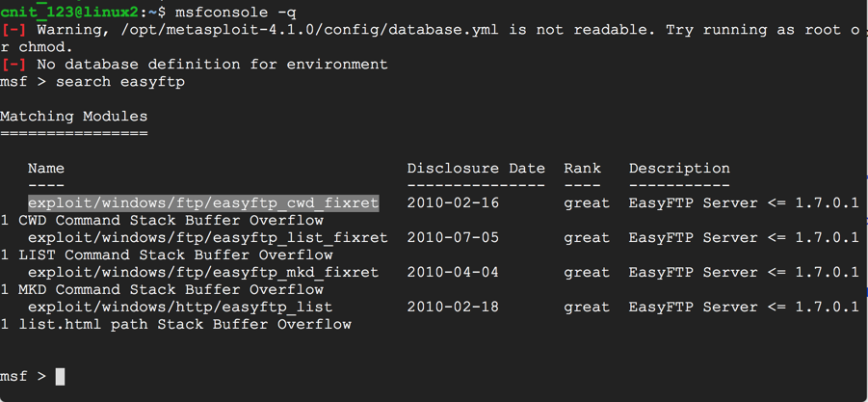Click the list.html path Stack Buffer Overflow text
The height and width of the screenshot is (402, 868).
(x=185, y=325)
